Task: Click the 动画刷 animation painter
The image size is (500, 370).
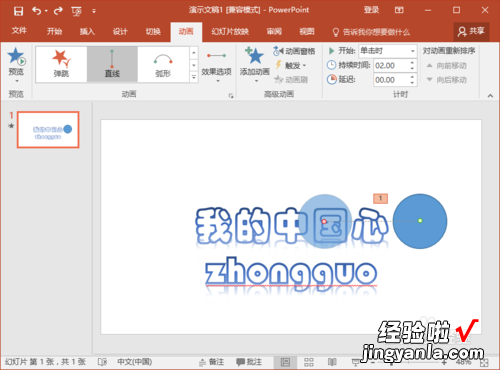Action: pyautogui.click(x=291, y=80)
